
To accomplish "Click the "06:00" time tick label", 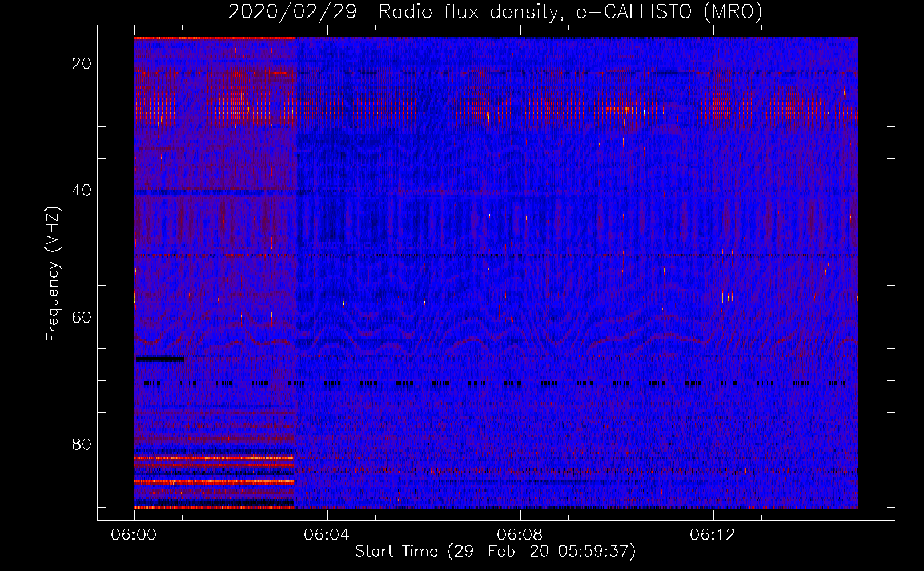I will pos(134,535).
